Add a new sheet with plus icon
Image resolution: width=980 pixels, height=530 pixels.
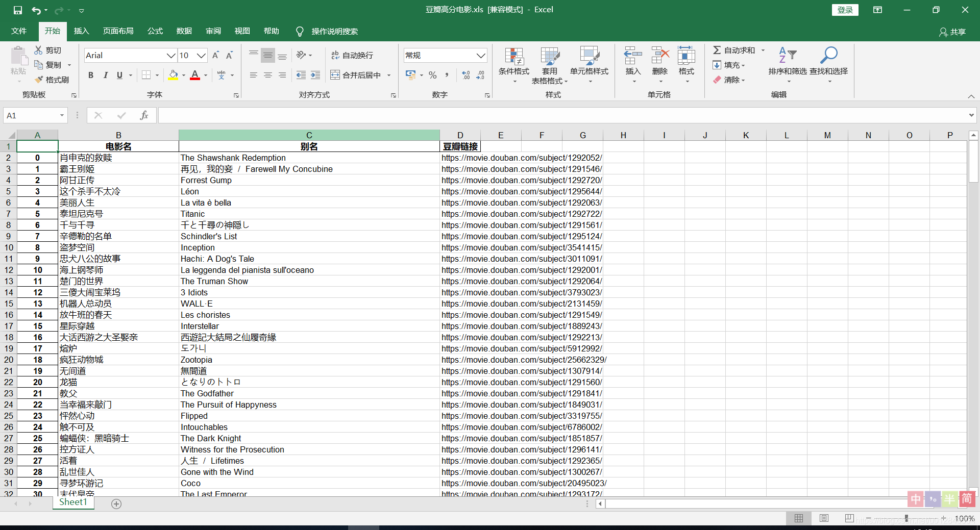[116, 504]
